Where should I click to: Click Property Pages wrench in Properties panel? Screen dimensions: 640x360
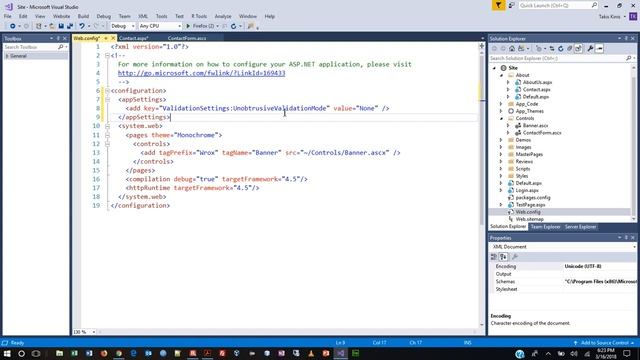[x=515, y=257]
